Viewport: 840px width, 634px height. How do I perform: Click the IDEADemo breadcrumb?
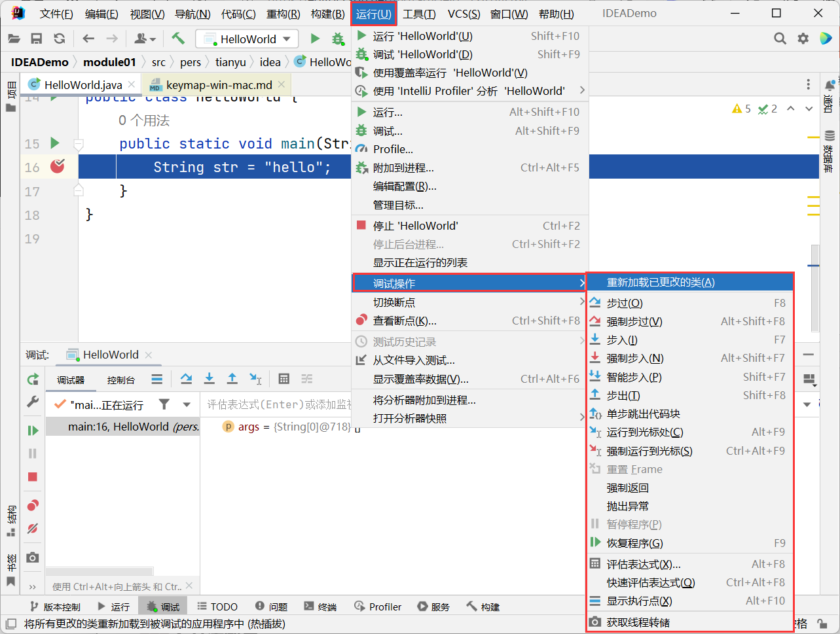39,62
